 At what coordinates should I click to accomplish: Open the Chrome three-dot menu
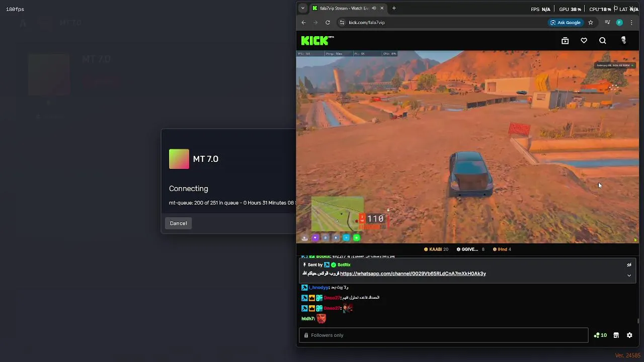pyautogui.click(x=631, y=23)
